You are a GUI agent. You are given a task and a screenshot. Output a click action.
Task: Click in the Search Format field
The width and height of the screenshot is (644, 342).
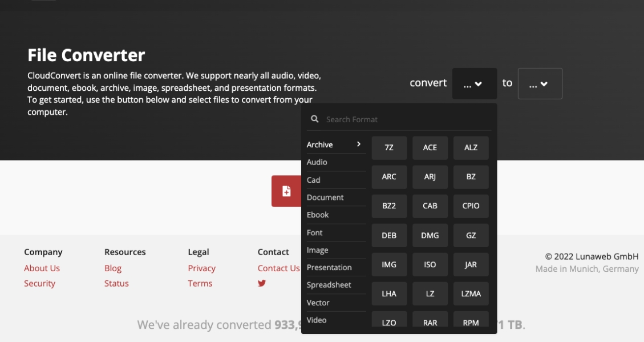click(399, 119)
